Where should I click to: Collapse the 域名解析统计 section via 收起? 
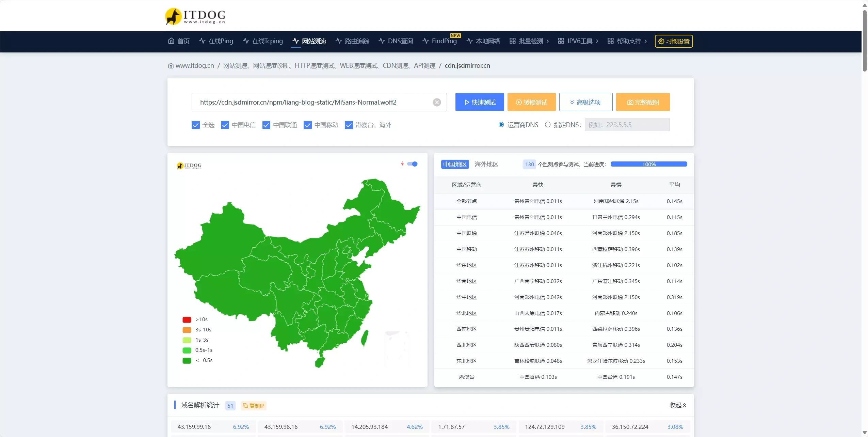[677, 405]
